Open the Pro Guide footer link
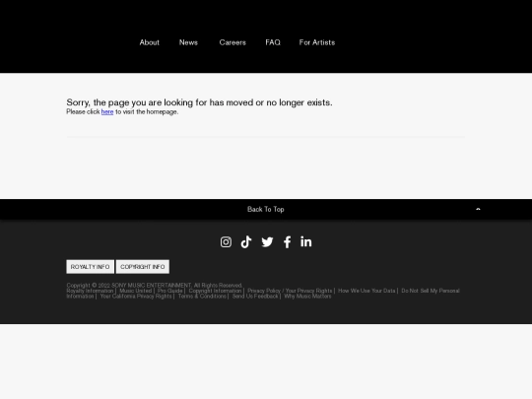The height and width of the screenshot is (399, 532). pos(170,291)
